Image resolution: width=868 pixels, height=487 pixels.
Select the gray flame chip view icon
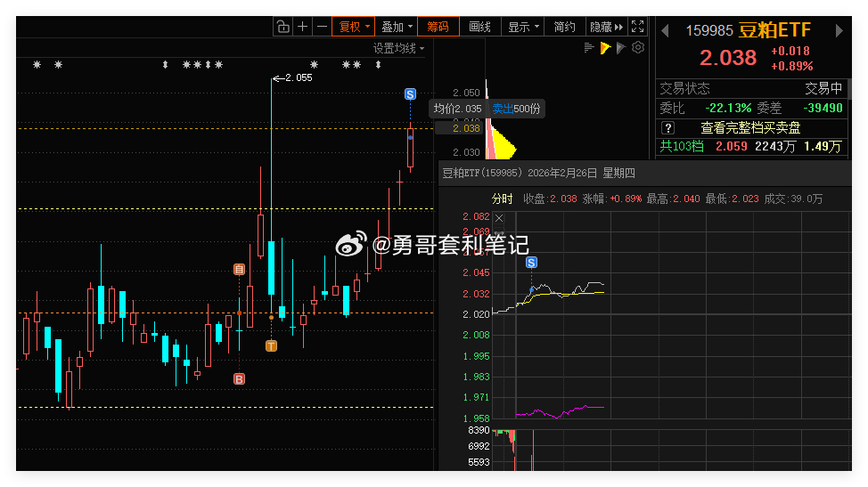point(621,48)
